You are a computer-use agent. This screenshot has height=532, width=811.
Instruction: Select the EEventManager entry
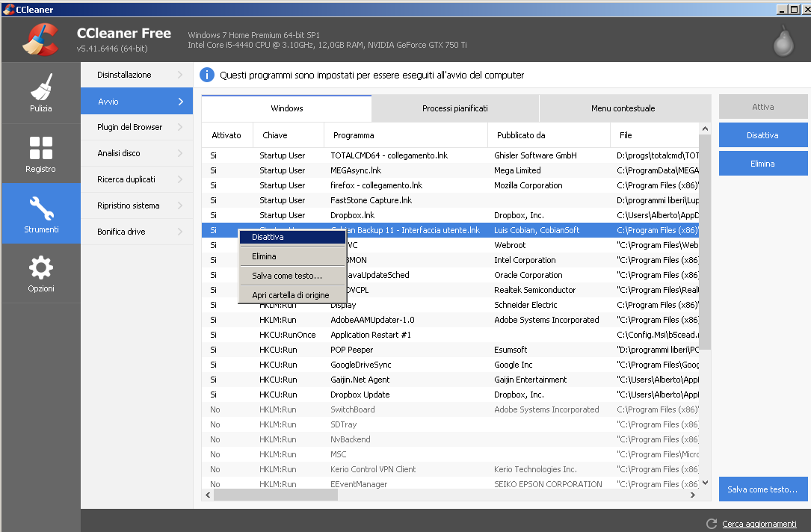click(x=450, y=484)
